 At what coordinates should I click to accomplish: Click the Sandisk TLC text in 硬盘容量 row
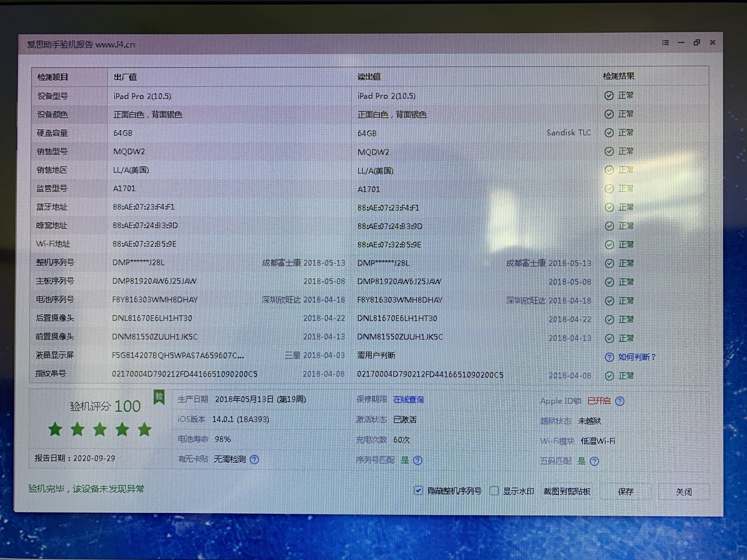(569, 133)
